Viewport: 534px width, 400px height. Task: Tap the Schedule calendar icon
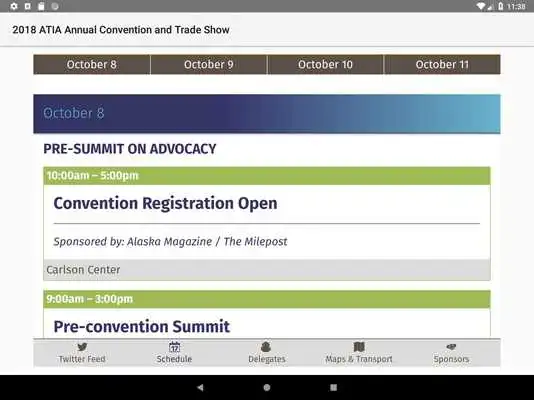[x=174, y=347]
